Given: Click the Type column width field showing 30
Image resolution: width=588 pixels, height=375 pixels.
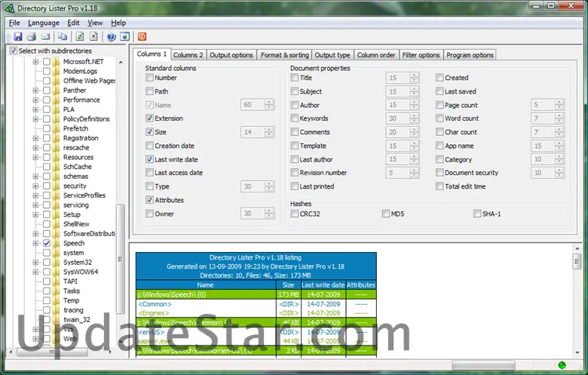Looking at the screenshot, I should (x=253, y=186).
